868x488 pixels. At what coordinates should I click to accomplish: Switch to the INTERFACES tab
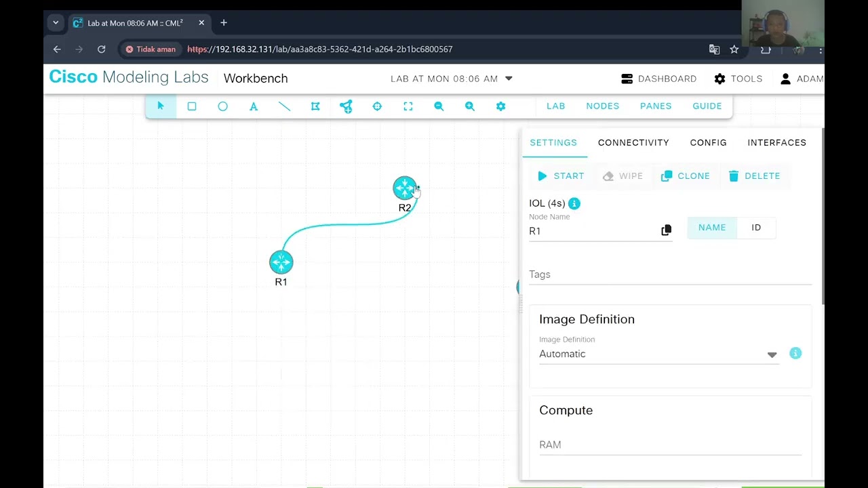[x=776, y=142]
